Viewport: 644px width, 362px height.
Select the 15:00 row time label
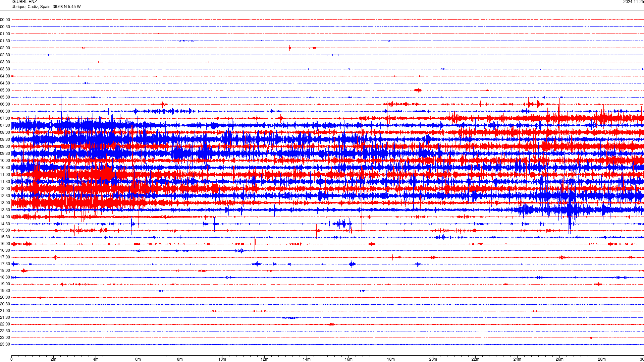pyautogui.click(x=5, y=230)
